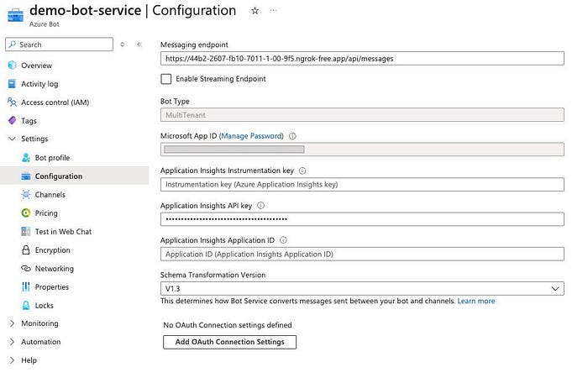Open Access control (IAM) icon
Viewport: 588px width, 383px height.
pos(12,102)
